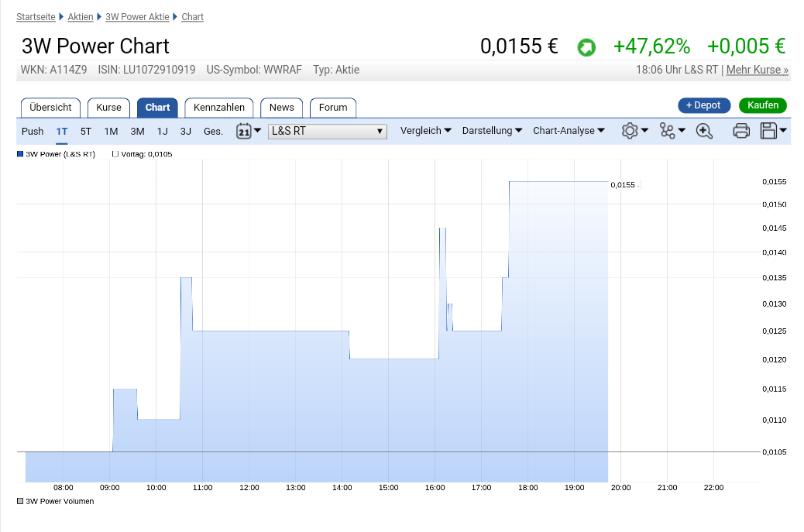This screenshot has height=532, width=804.
Task: Open the L&S RT exchange dropdown
Action: (x=327, y=131)
